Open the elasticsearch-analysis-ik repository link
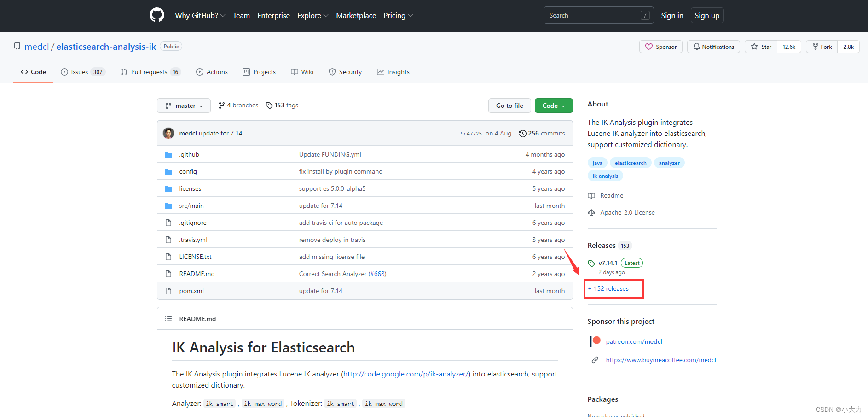This screenshot has height=417, width=868. coord(106,47)
